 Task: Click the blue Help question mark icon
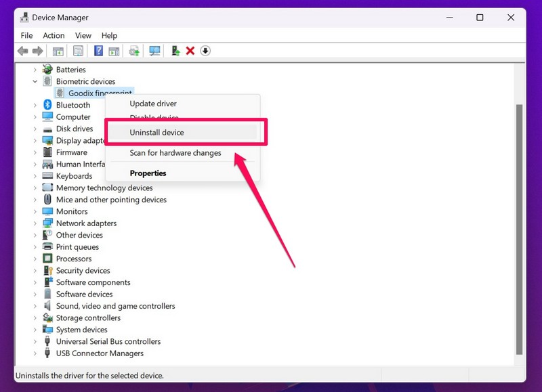98,51
